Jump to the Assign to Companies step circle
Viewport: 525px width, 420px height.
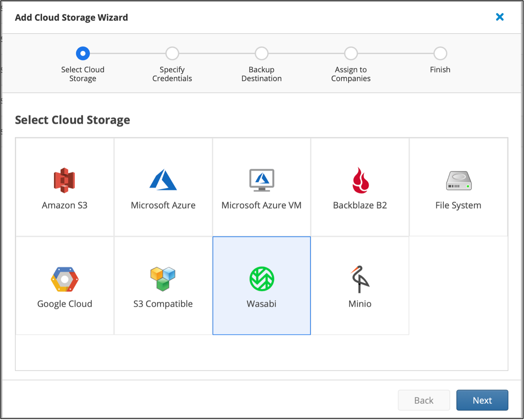coord(351,53)
